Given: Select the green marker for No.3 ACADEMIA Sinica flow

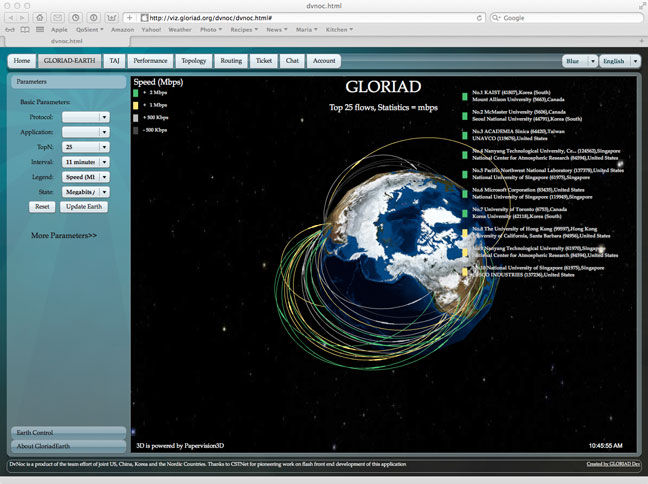Looking at the screenshot, I should [x=465, y=135].
